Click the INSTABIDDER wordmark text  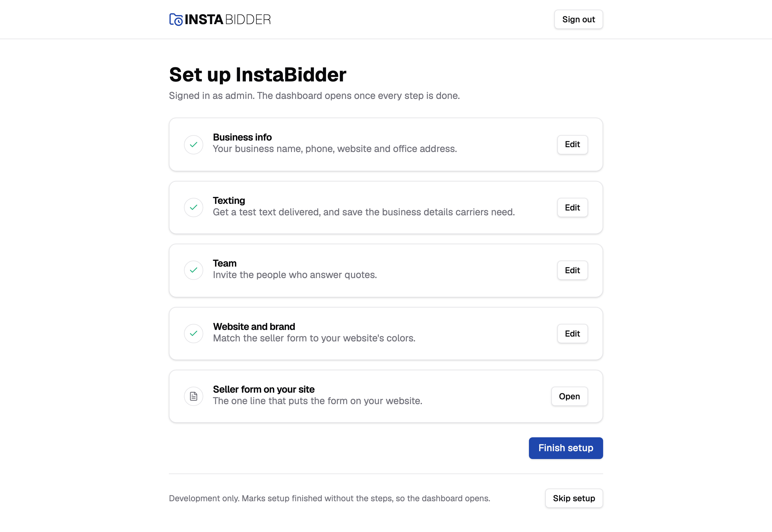coord(228,19)
